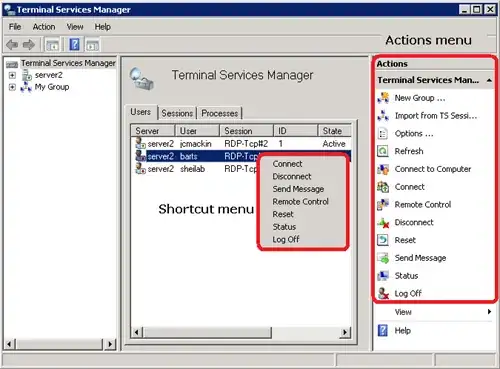Click the My Group icon in tree
Screen dimensions: 500x369
pos(26,87)
